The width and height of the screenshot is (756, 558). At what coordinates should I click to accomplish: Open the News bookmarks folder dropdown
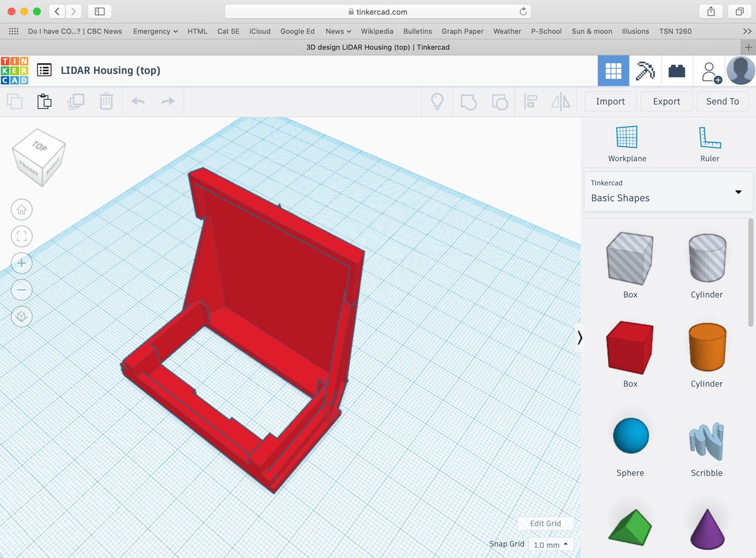338,31
